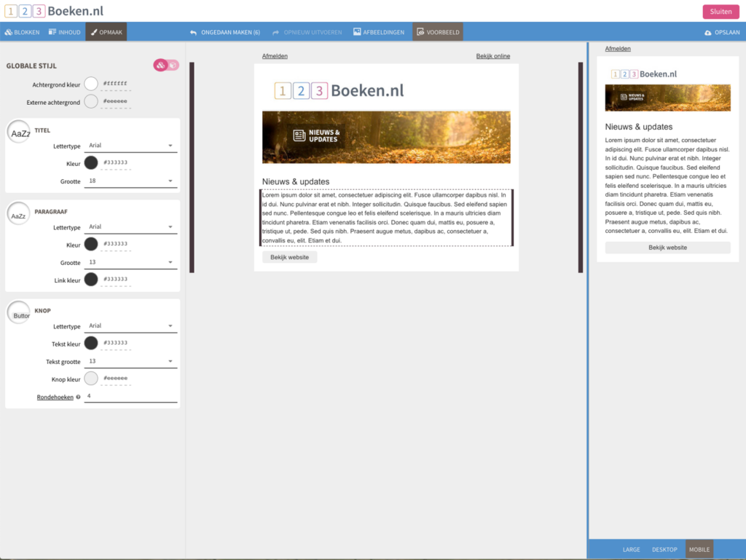Click Opnieuw uitvoeren redo button
The width and height of the screenshot is (746, 560).
307,32
